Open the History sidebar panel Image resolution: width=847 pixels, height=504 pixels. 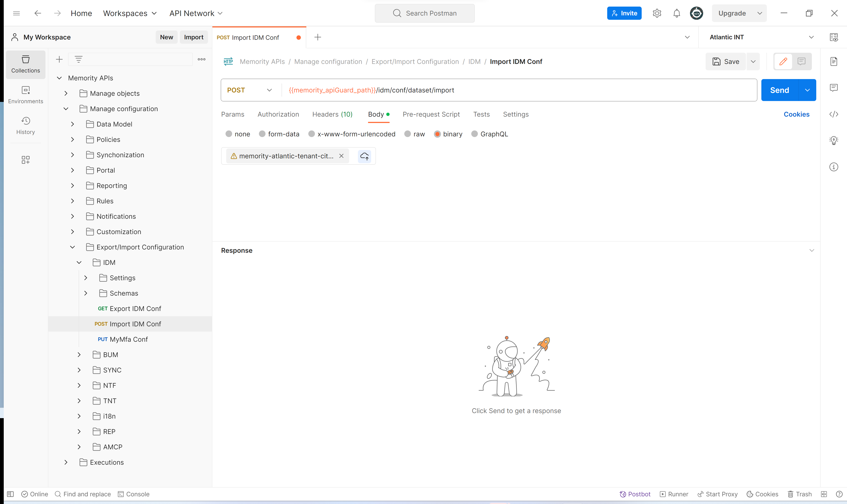coord(25,125)
